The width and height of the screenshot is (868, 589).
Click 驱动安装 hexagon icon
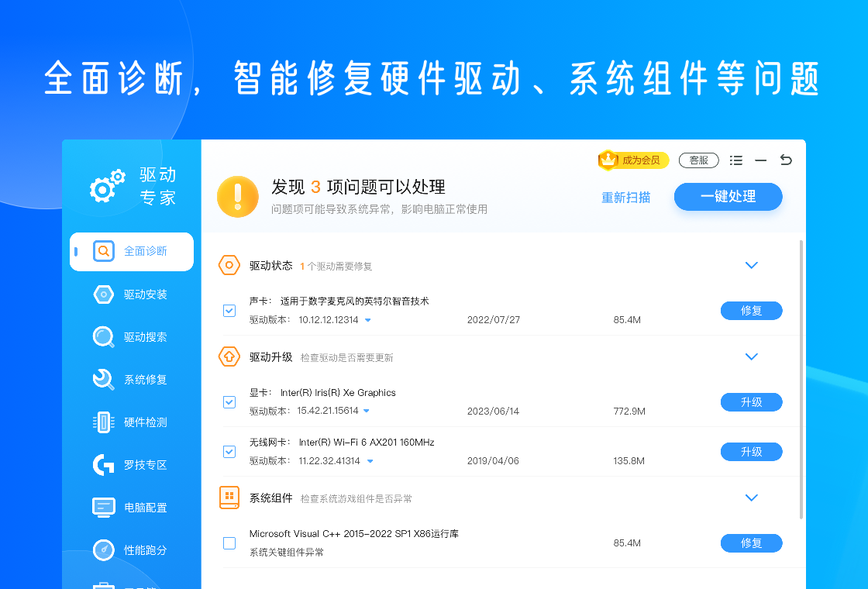tap(104, 294)
